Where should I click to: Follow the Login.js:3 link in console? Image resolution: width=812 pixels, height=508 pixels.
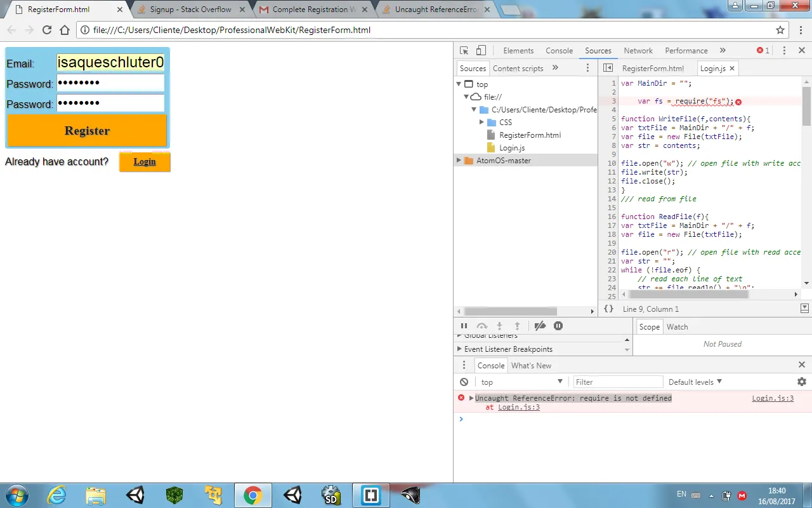(x=772, y=398)
